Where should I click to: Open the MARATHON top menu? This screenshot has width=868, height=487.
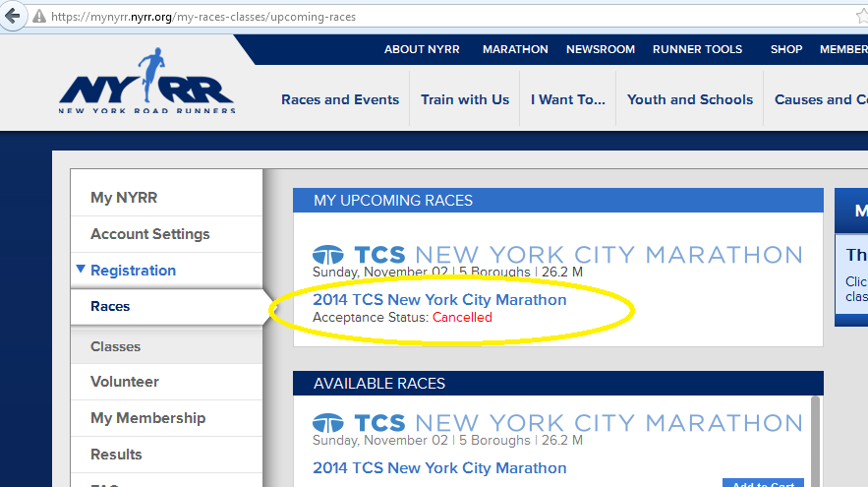(x=515, y=49)
